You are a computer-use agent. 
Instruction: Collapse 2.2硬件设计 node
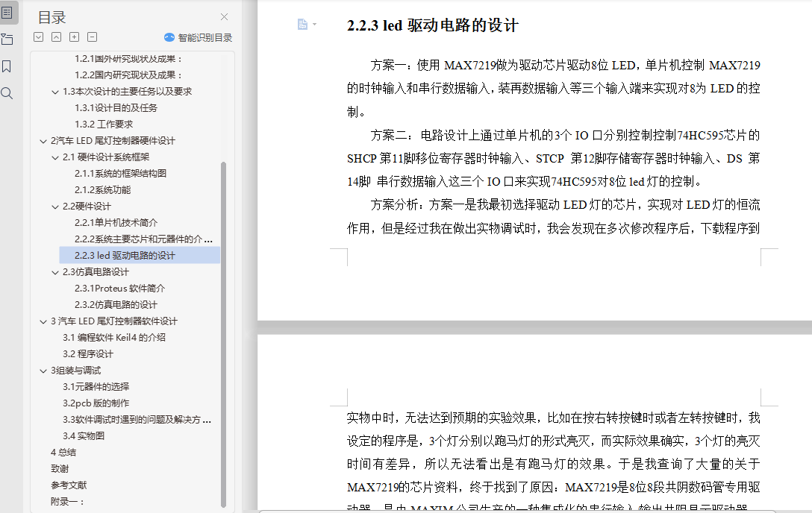pyautogui.click(x=55, y=207)
